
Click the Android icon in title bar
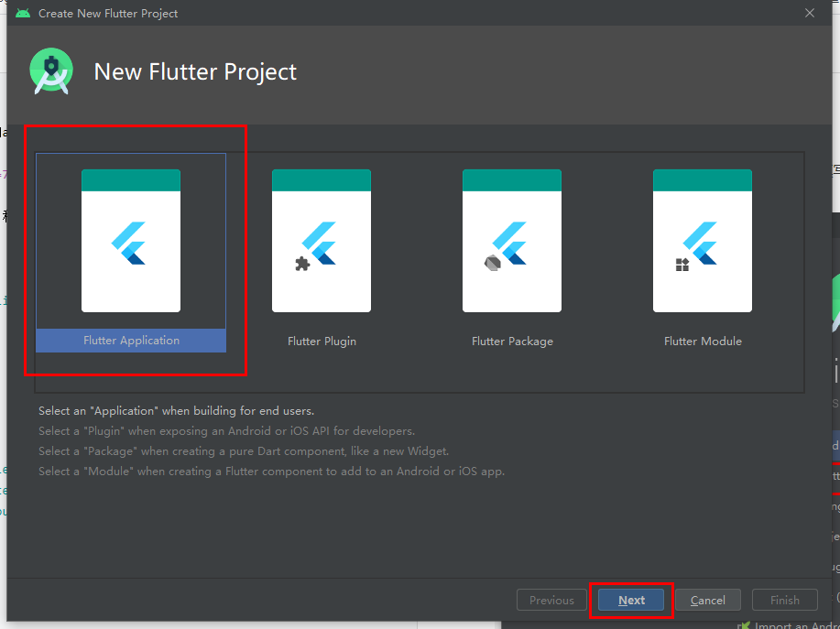point(23,13)
